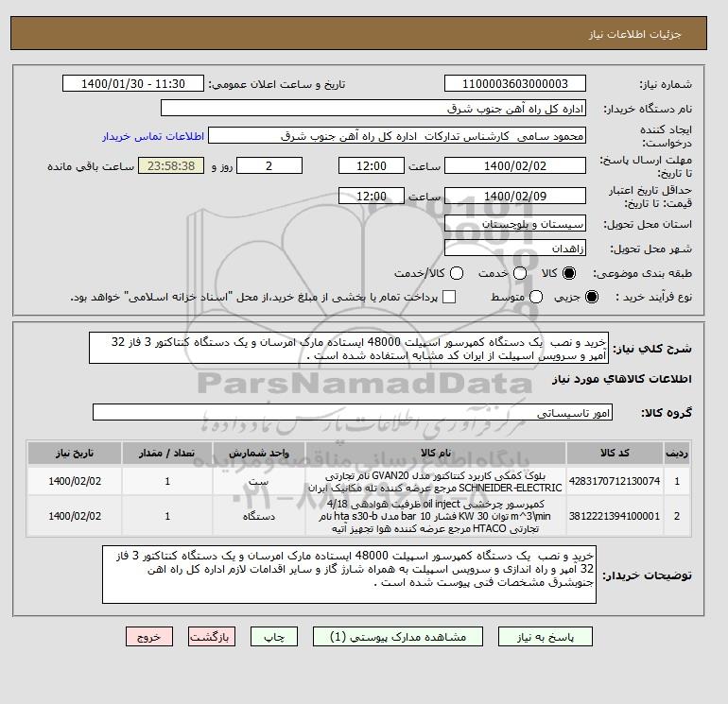Image resolution: width=728 pixels, height=704 pixels.
Task: Click product code 3812221394100001
Action: pyautogui.click(x=615, y=516)
